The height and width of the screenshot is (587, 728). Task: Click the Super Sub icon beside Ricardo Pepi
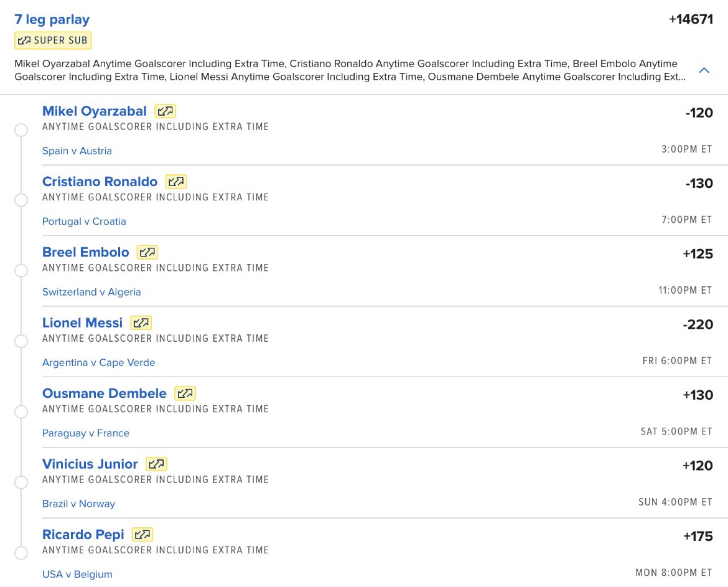click(142, 535)
